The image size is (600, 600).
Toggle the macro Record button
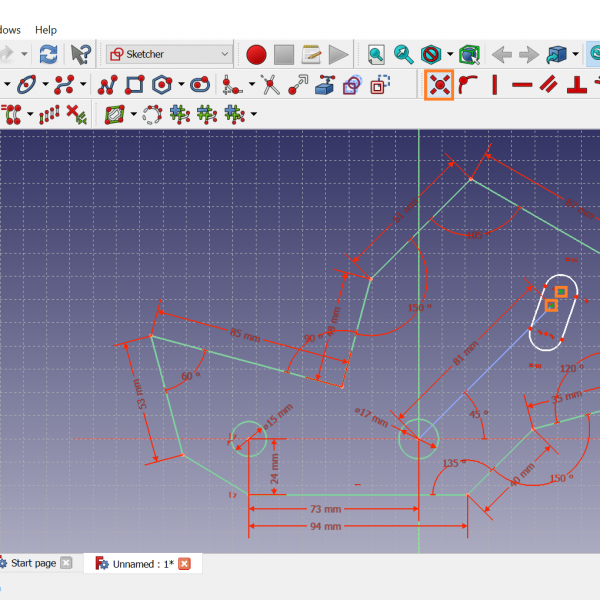[x=256, y=54]
